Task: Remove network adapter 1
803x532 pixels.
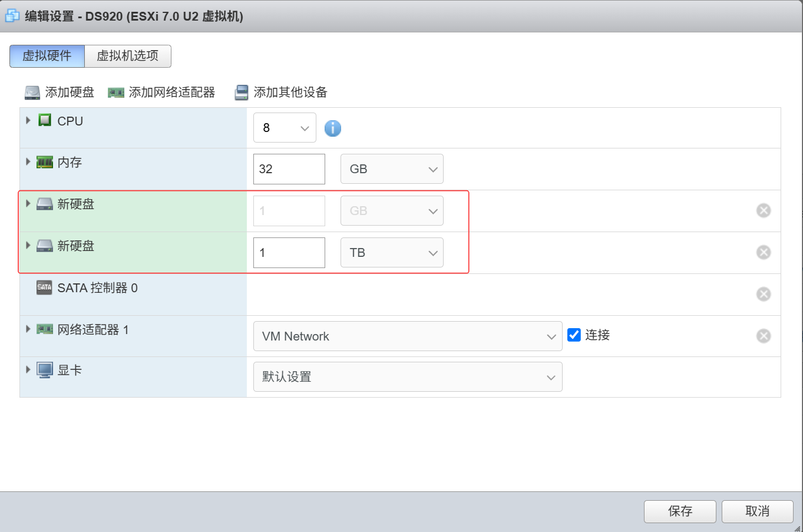Action: 764,336
